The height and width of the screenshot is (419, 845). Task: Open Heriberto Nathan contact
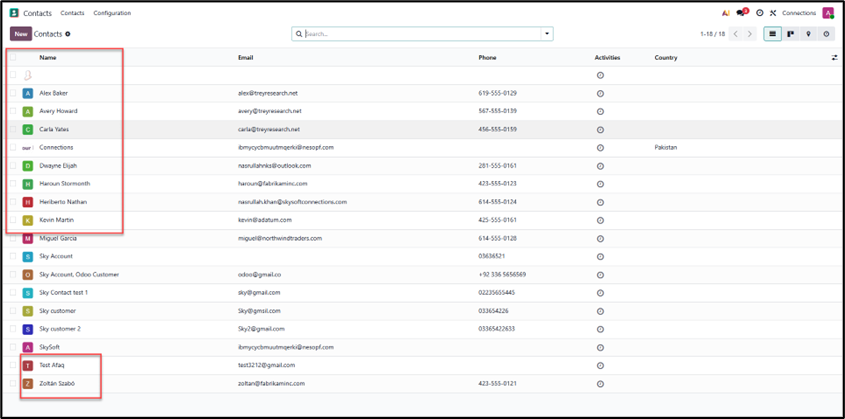click(x=63, y=202)
